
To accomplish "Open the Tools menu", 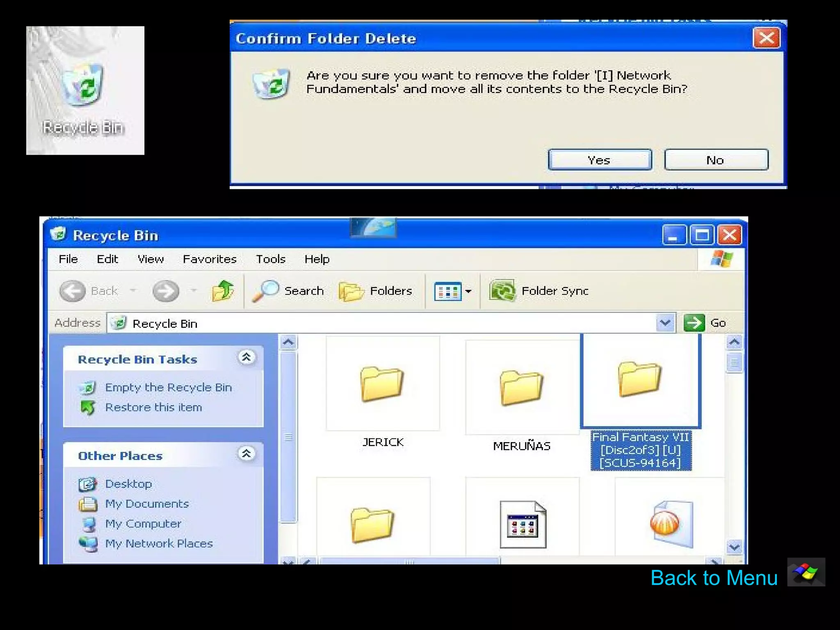I will (270, 259).
